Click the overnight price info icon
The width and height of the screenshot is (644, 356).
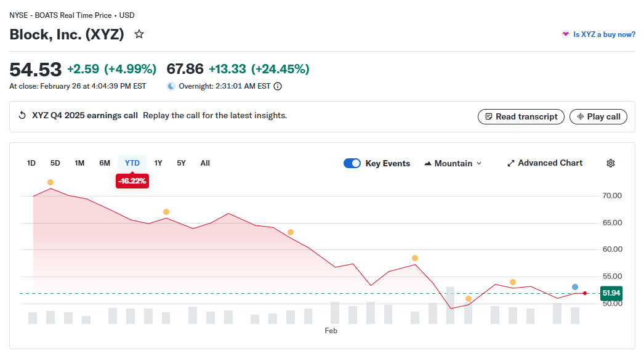point(278,86)
